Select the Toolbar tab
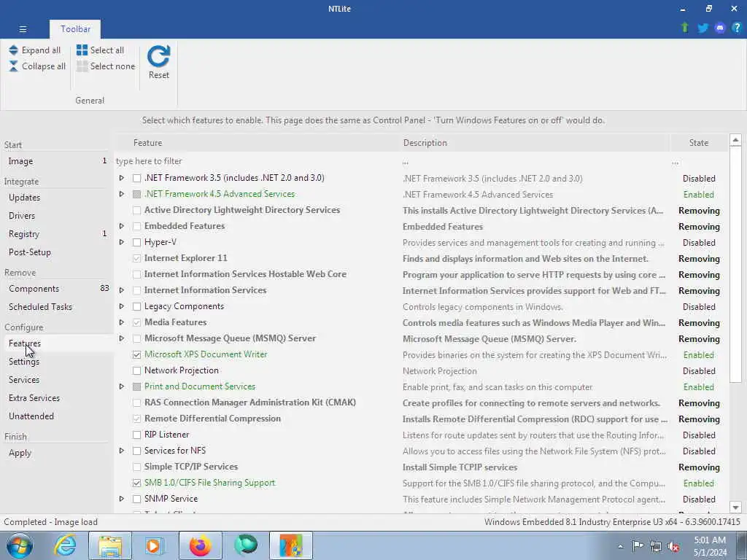Screen dimensions: 747x560 75,29
